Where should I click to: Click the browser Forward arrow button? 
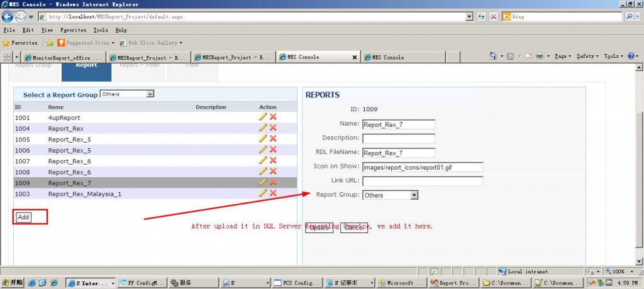[x=20, y=17]
